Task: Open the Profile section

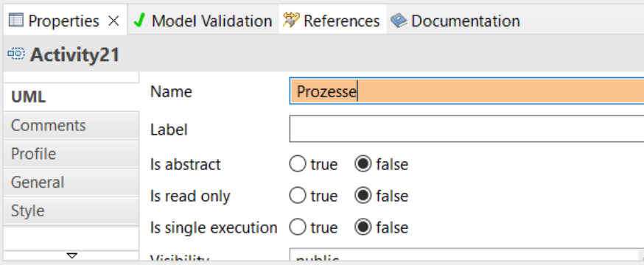Action: click(x=71, y=154)
